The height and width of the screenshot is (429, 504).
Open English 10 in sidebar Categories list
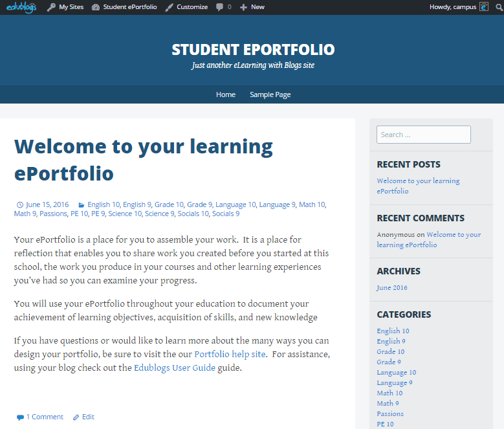click(393, 331)
